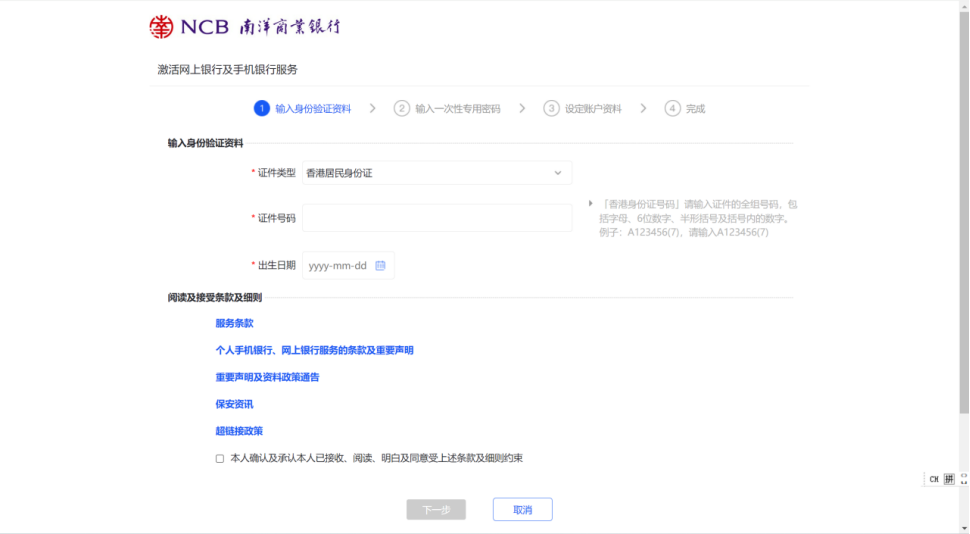Open the 重要声明及资料政策通告 link
970x534 pixels.
267,377
